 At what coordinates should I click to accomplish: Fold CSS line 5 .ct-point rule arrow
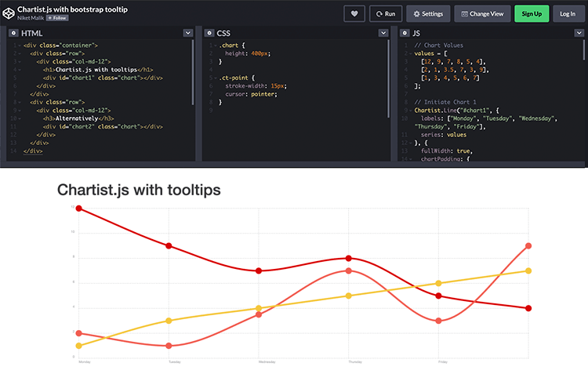(216, 78)
